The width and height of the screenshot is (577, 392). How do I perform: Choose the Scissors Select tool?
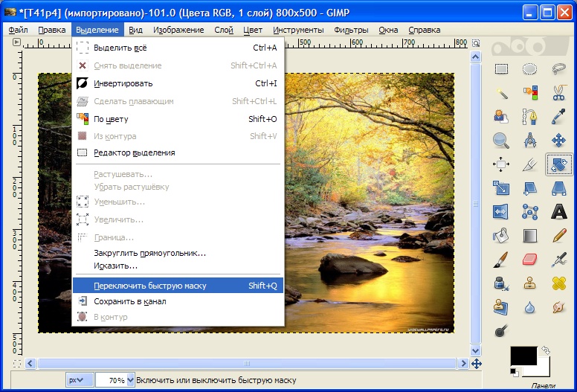point(558,93)
